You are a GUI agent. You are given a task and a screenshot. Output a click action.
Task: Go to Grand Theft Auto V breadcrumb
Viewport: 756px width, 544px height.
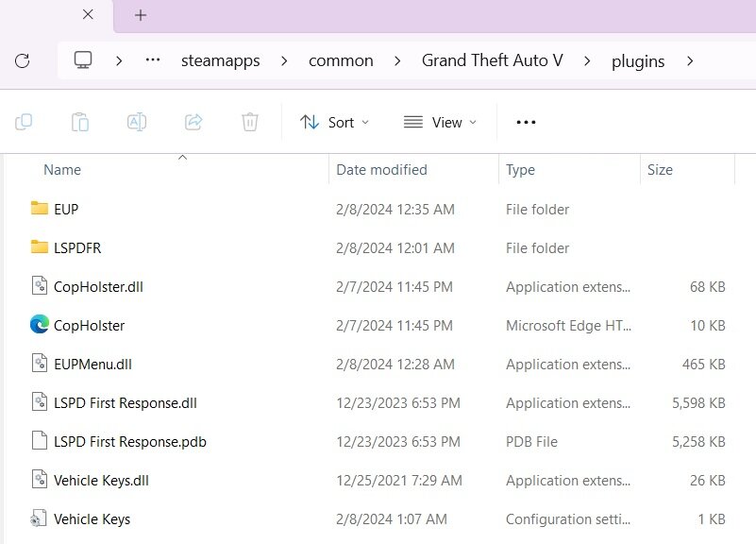[493, 60]
